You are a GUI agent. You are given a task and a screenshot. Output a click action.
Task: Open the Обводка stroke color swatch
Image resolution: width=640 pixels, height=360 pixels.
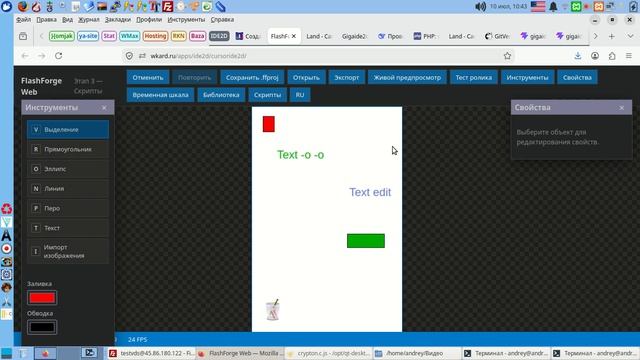click(42, 327)
